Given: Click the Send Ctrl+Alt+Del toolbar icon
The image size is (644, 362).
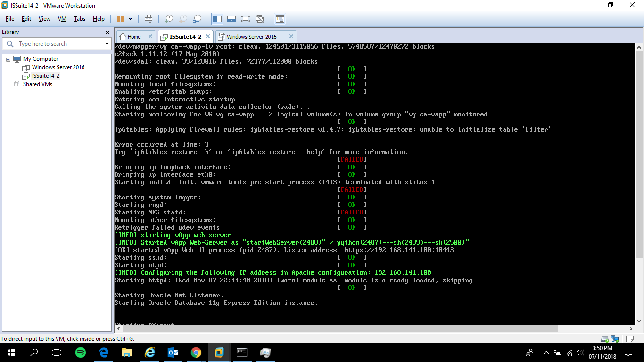Looking at the screenshot, I should pos(149,19).
